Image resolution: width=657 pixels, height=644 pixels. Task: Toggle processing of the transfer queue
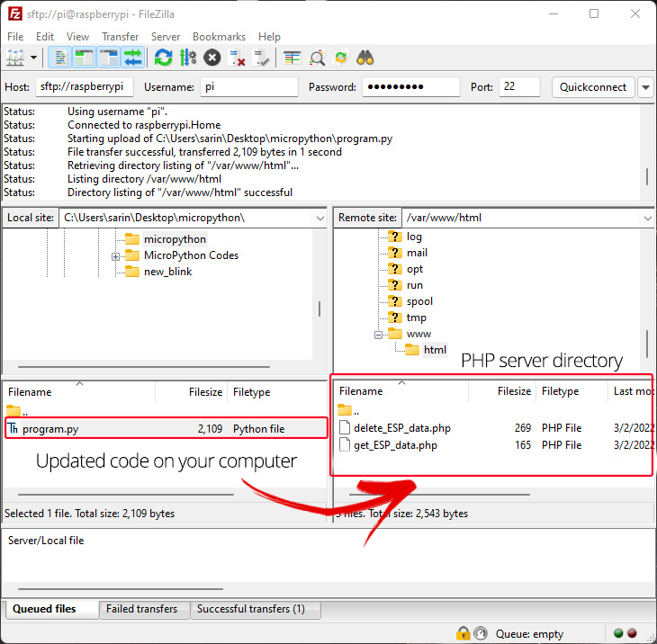click(188, 58)
